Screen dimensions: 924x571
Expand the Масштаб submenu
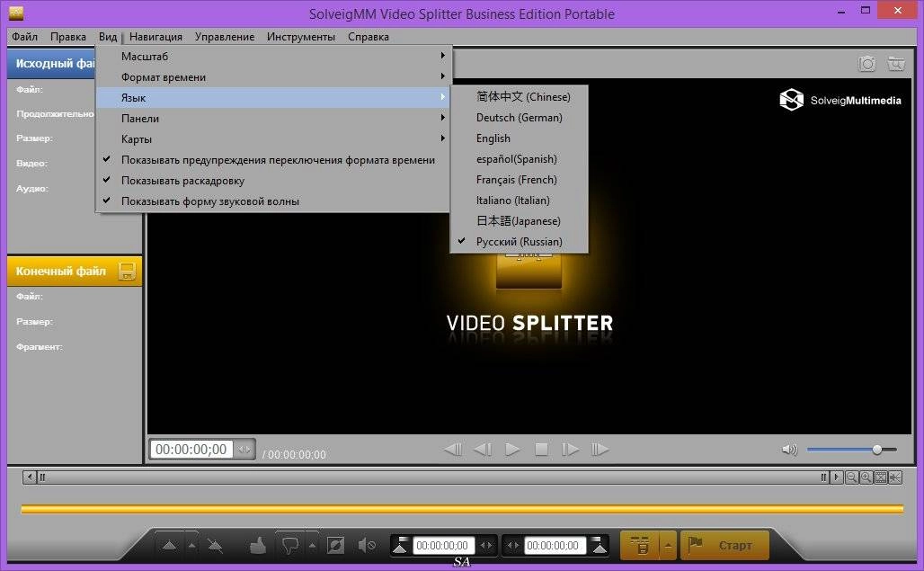pyautogui.click(x=272, y=56)
